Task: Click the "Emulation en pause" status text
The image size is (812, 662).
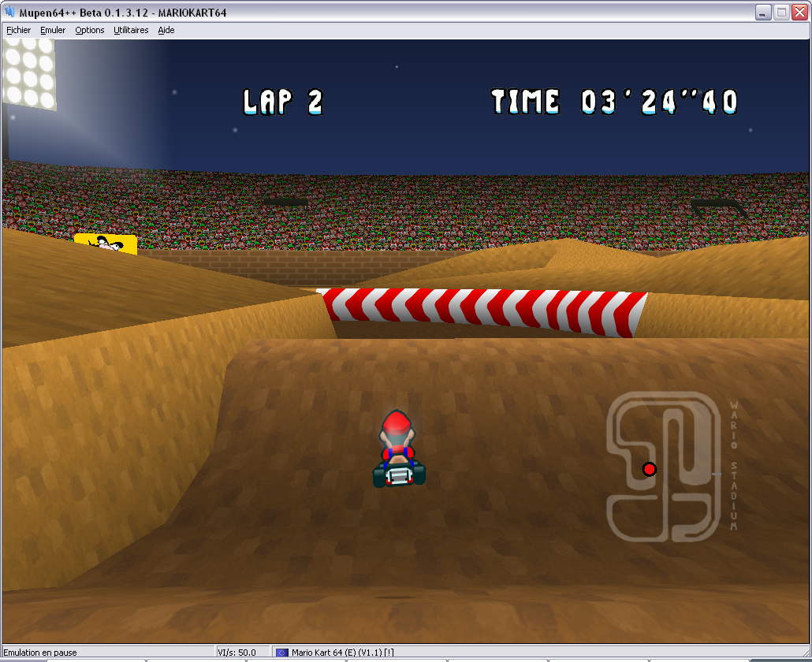Action: (40, 653)
